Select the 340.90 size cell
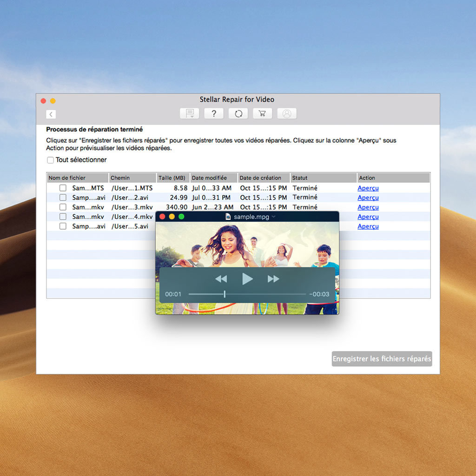Screen dimensions: 476x476 coord(177,207)
